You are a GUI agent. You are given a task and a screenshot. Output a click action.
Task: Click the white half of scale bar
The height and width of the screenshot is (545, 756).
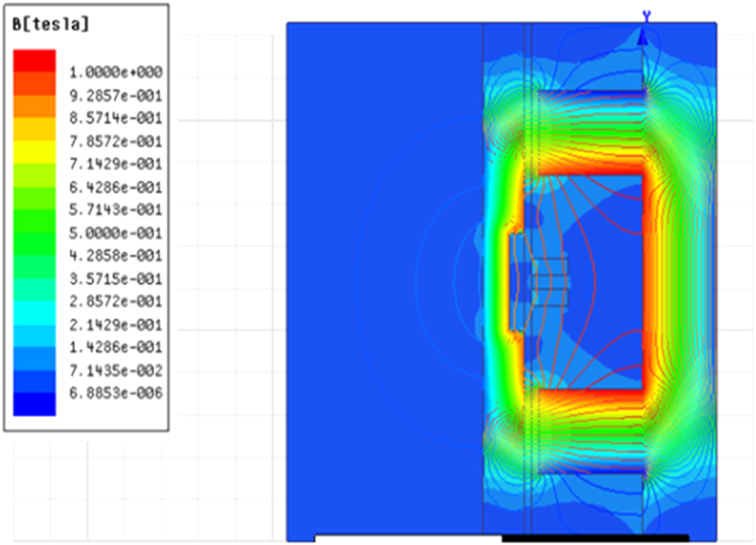point(409,538)
